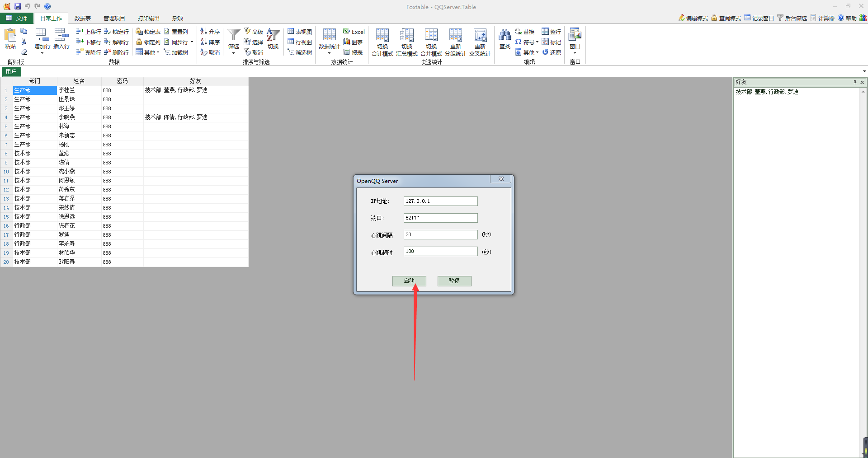Image resolution: width=868 pixels, height=458 pixels.
Task: Click 重置列 reset columns
Action: tap(176, 32)
